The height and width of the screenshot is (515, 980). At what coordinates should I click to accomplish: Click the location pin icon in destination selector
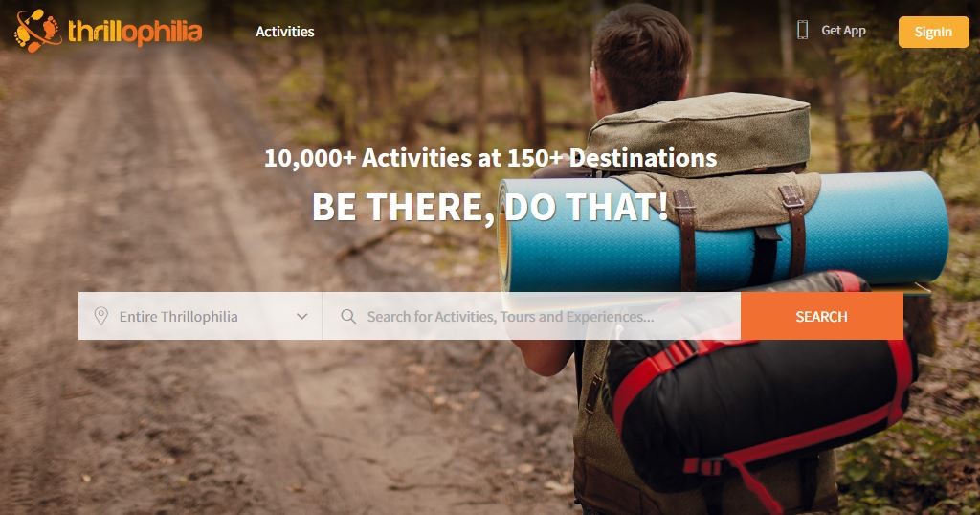coord(100,316)
